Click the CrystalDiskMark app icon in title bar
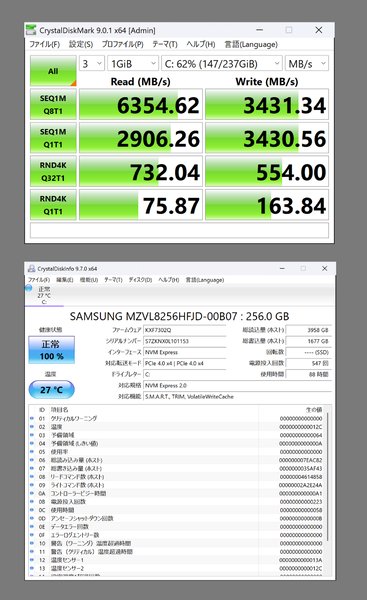This screenshot has height=600, width=367. tap(31, 30)
